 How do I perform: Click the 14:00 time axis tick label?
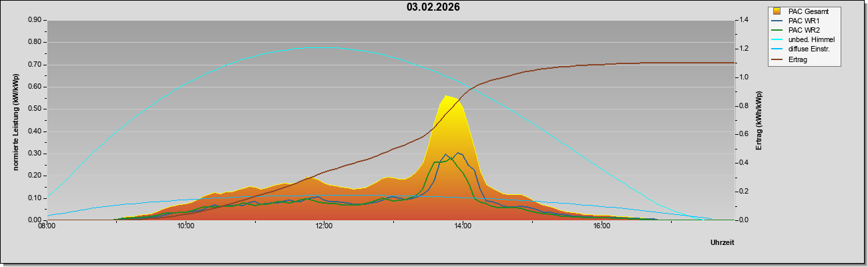click(x=463, y=226)
